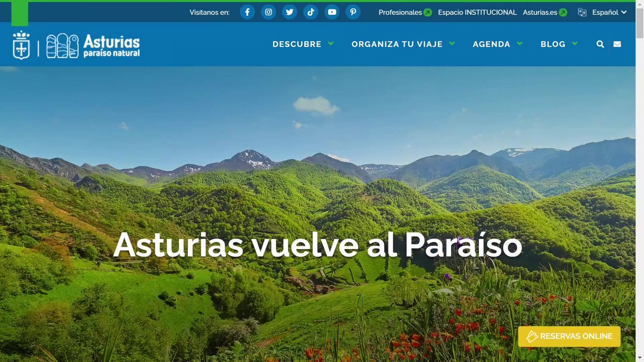
Task: Open the site search magnifier icon
Action: [600, 44]
